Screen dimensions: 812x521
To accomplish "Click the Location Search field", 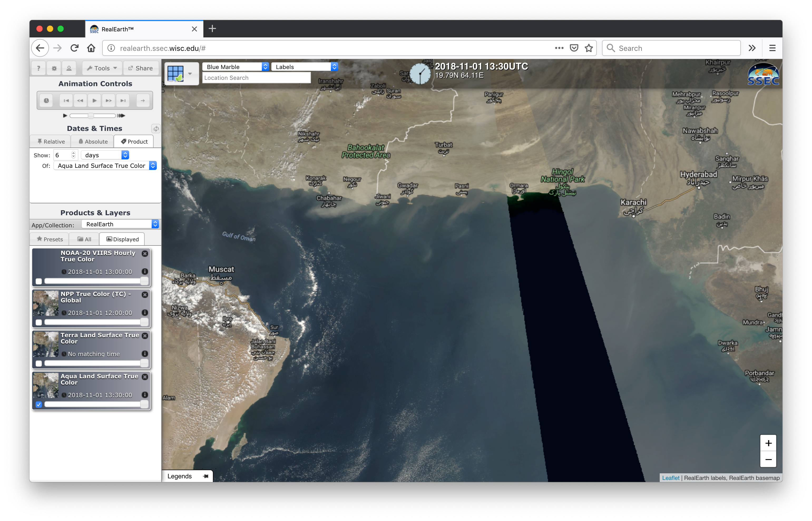I will (256, 78).
